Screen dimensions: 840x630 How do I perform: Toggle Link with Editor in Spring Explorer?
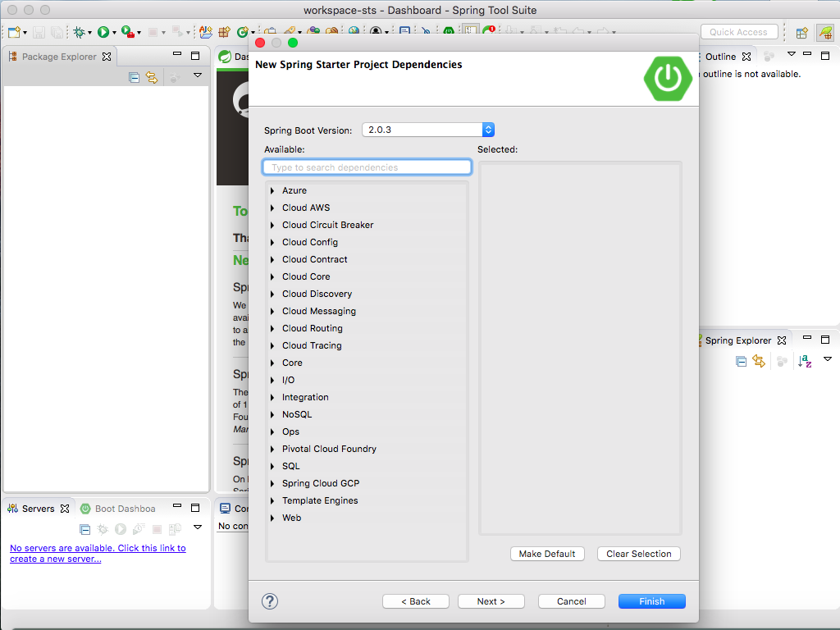pyautogui.click(x=759, y=361)
